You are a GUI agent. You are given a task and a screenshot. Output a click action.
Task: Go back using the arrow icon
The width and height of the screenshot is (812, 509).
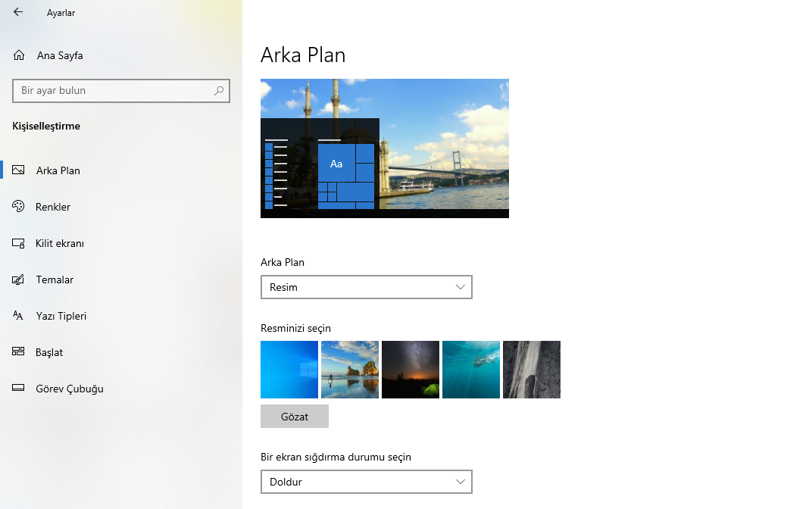point(18,12)
